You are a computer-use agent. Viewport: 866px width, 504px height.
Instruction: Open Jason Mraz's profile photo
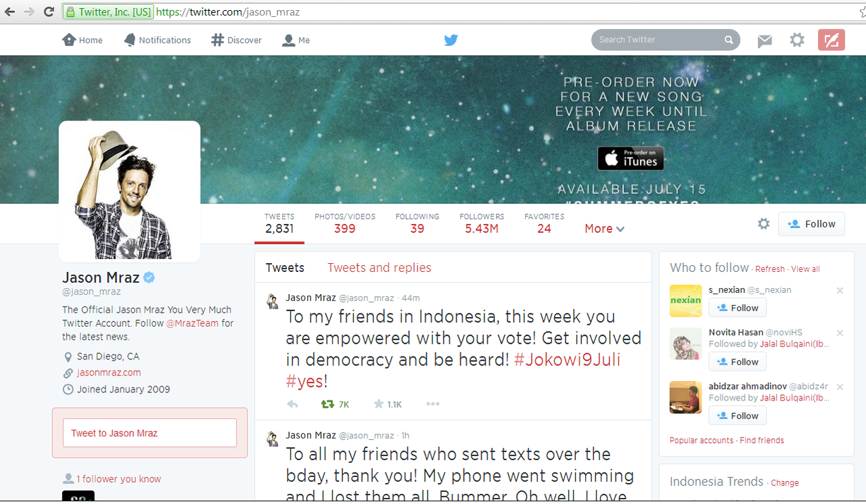[130, 191]
